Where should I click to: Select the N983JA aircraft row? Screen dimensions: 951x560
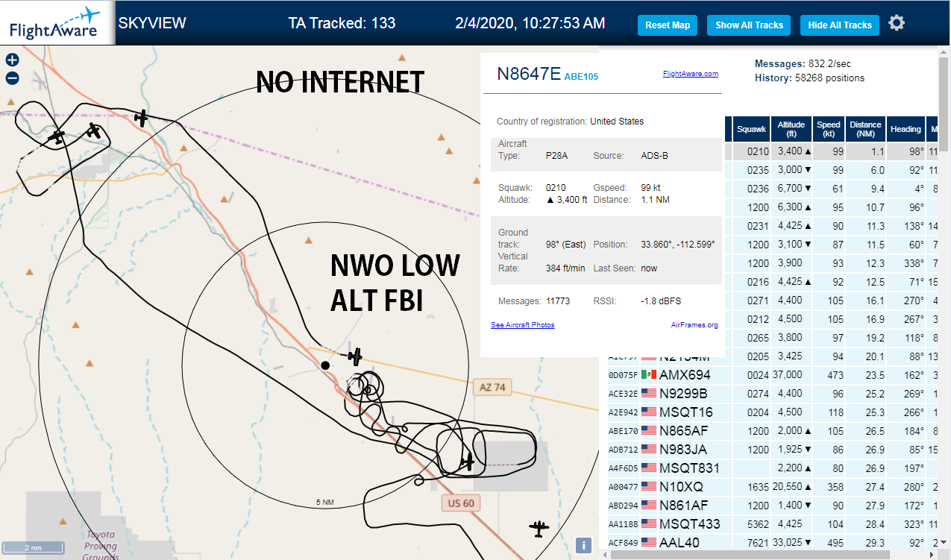tap(772, 449)
